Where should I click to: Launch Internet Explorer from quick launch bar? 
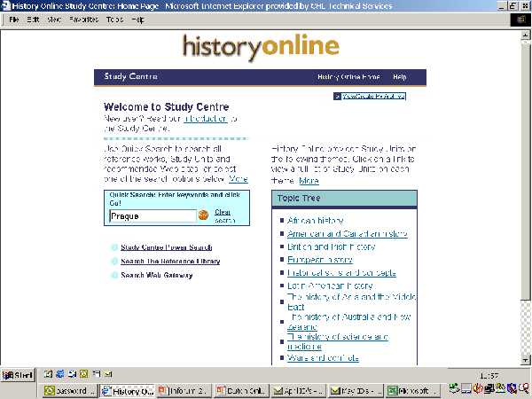point(60,374)
